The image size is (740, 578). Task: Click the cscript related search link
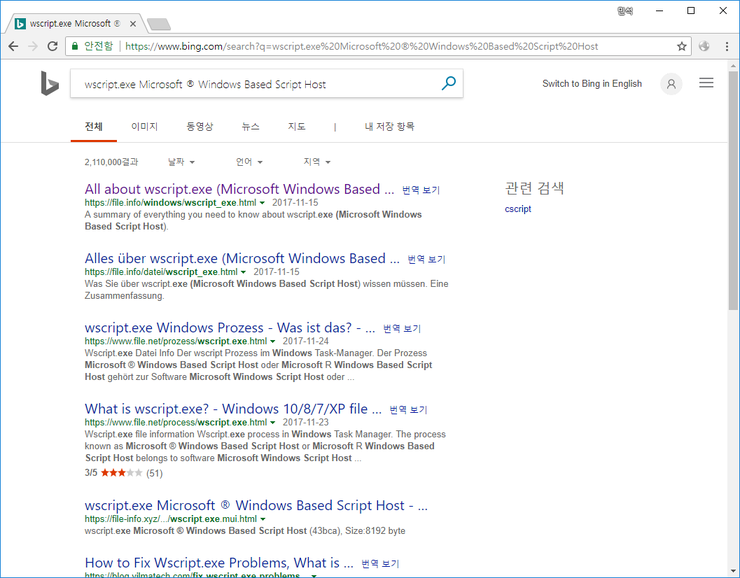[518, 209]
